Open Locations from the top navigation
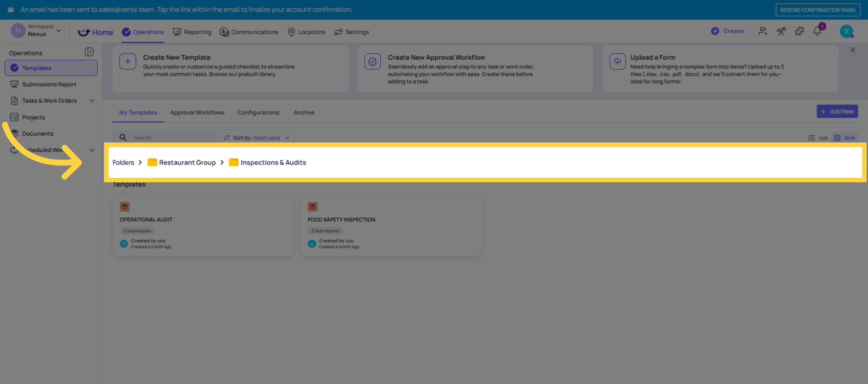 click(x=307, y=32)
